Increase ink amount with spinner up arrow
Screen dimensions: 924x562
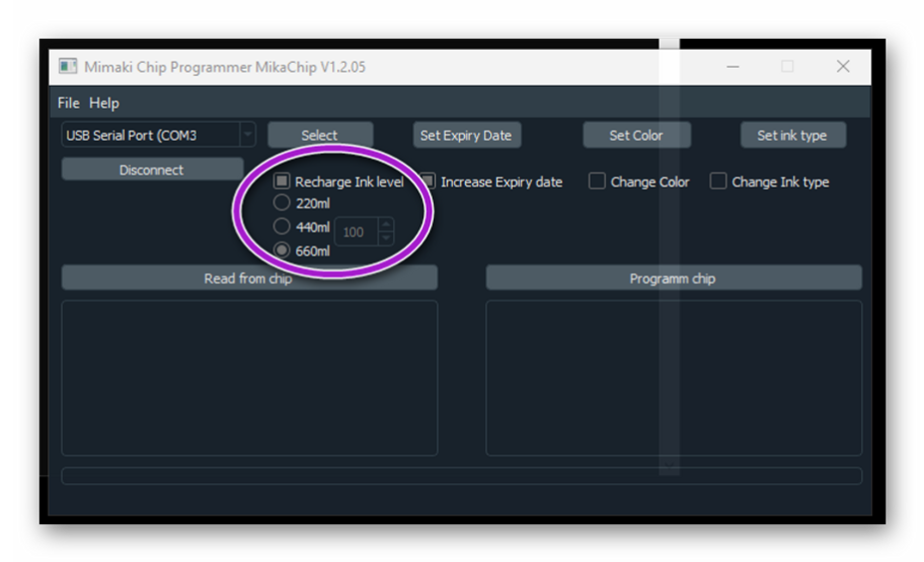[x=386, y=224]
